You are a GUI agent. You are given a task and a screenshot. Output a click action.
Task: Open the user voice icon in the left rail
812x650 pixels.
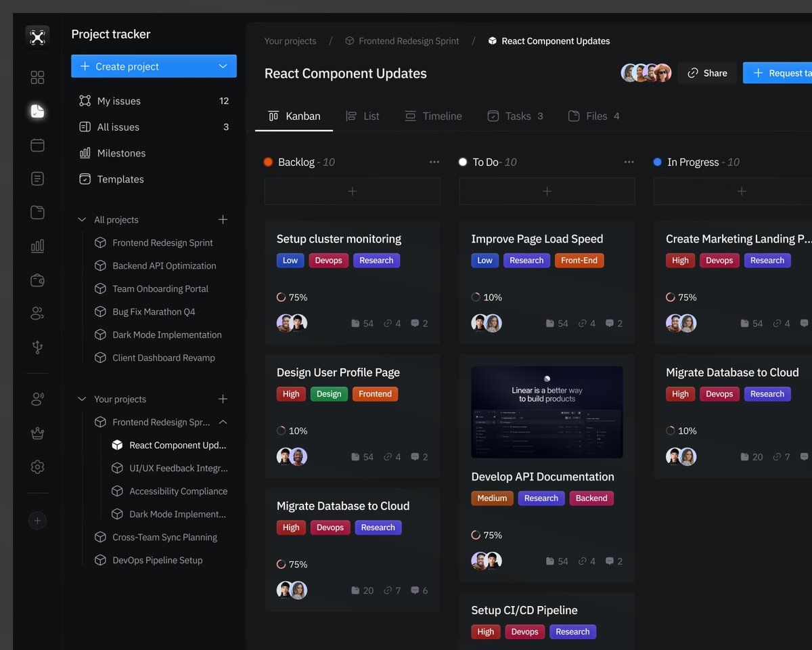pos(37,399)
